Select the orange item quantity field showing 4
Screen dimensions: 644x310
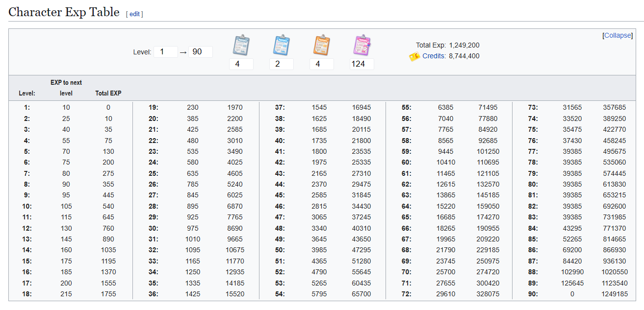(x=321, y=64)
